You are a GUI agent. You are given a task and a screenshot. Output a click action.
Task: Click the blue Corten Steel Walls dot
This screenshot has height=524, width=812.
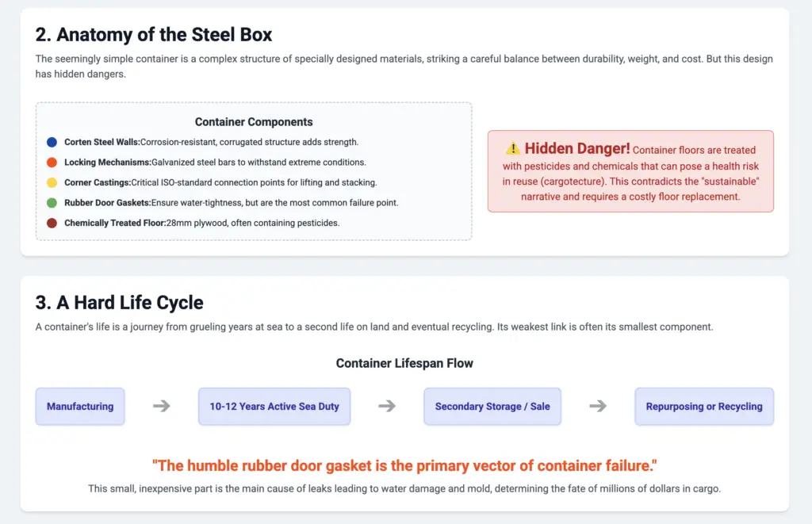coord(52,142)
